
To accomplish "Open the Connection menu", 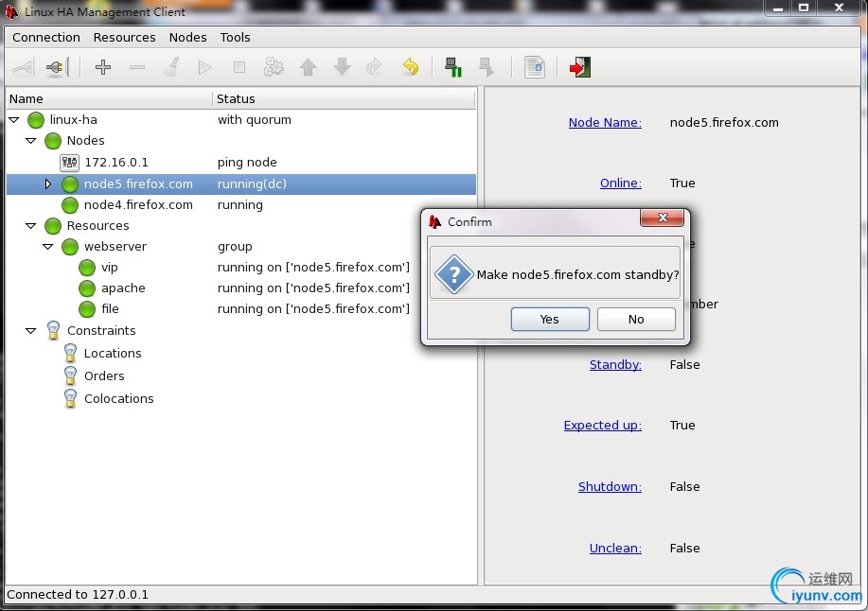I will click(46, 38).
